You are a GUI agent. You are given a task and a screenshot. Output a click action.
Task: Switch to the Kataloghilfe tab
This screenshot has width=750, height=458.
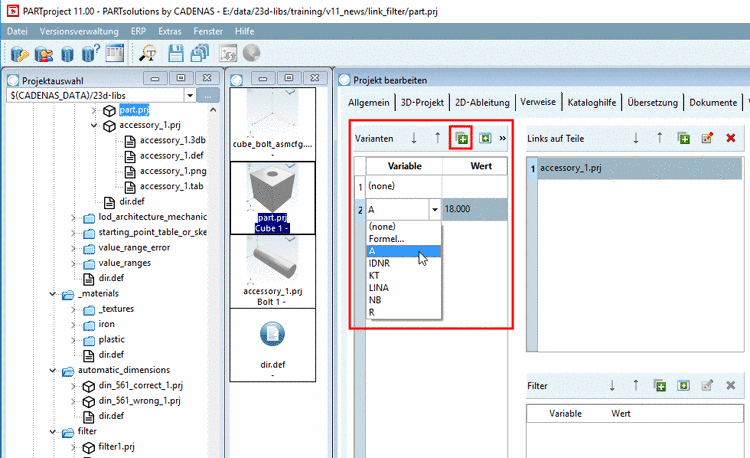pos(592,102)
